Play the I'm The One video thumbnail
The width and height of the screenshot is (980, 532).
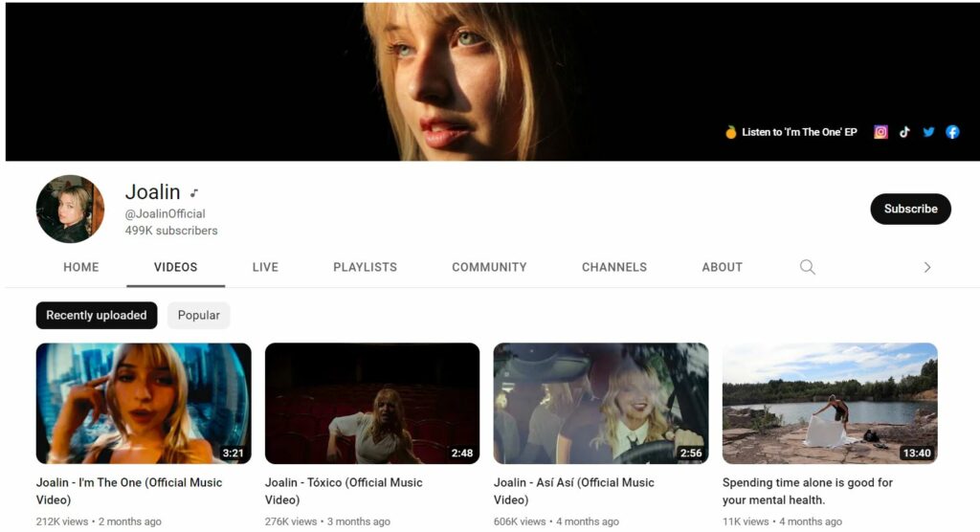tap(144, 403)
